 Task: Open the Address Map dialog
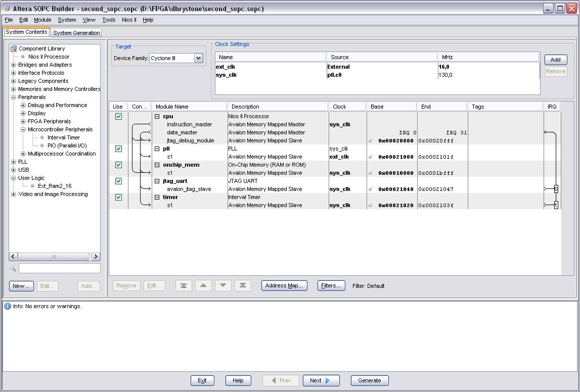pyautogui.click(x=284, y=286)
